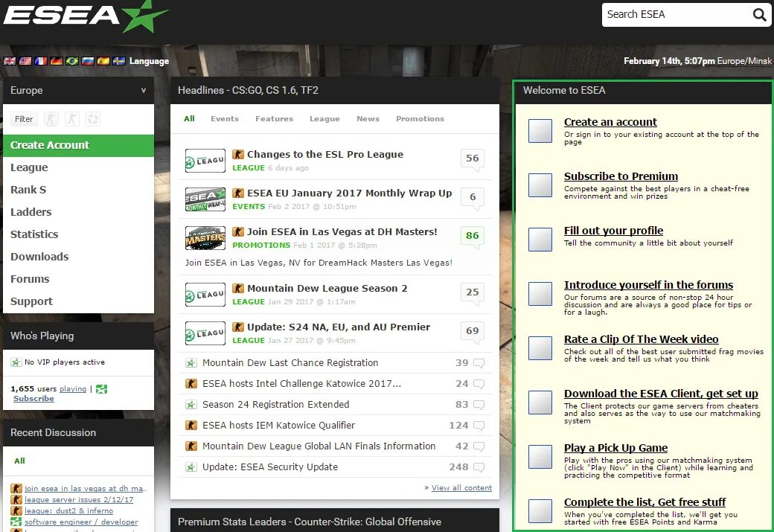Select the Brazilian flag language
Screen dimensions: 774x532
click(72, 61)
